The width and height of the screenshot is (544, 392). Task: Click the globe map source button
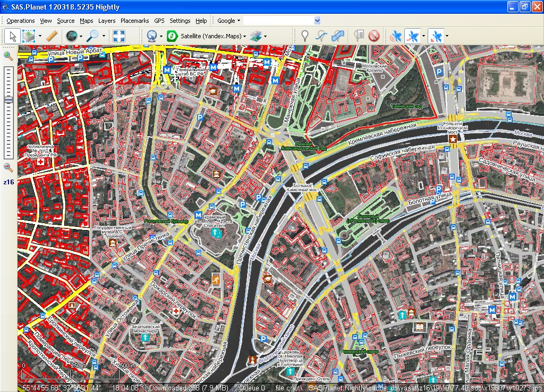coord(70,36)
